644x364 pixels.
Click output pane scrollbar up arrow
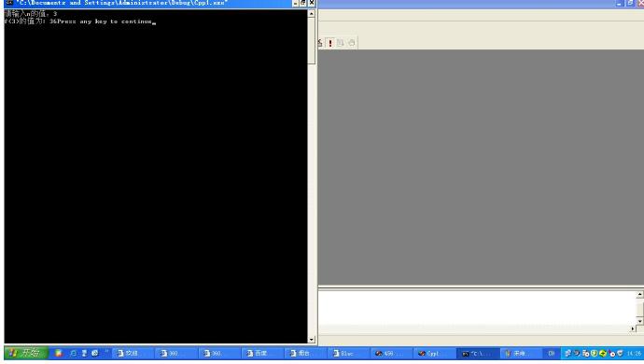640,295
